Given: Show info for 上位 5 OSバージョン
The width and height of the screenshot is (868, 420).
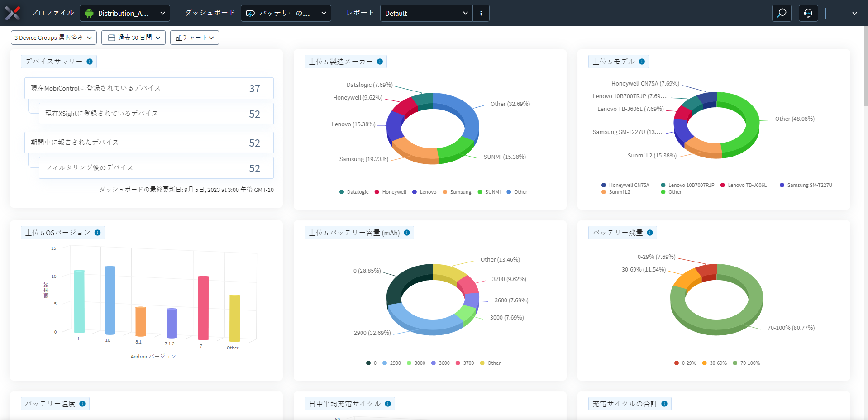Looking at the screenshot, I should pyautogui.click(x=97, y=233).
